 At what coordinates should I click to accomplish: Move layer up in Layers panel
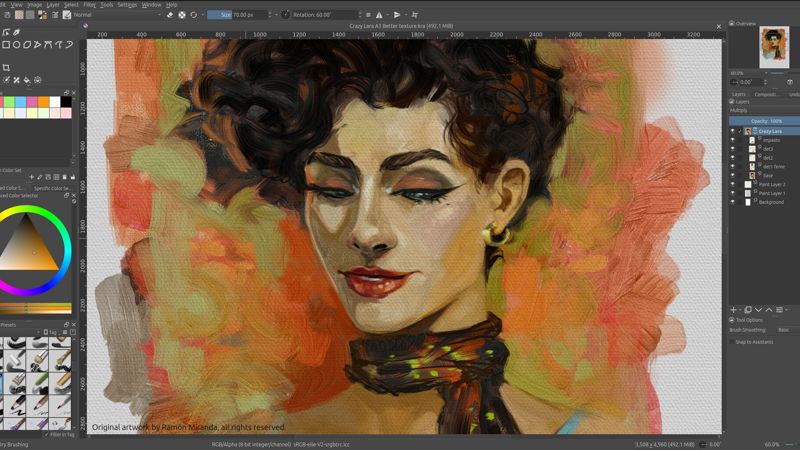tap(769, 310)
